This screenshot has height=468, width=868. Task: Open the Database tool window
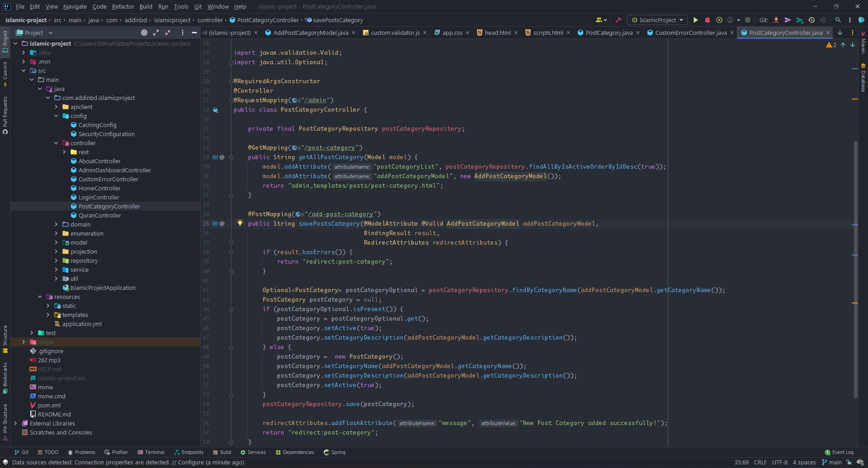coord(863,77)
